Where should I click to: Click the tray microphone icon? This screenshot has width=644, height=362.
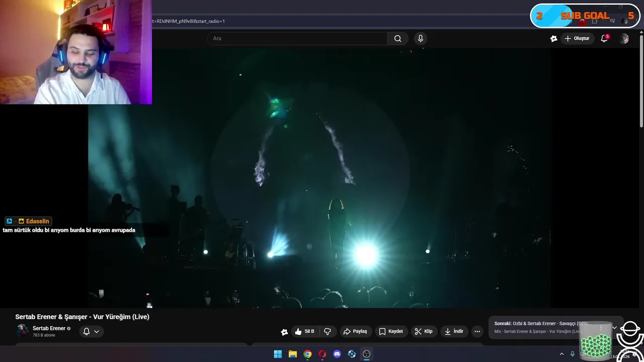(573, 354)
